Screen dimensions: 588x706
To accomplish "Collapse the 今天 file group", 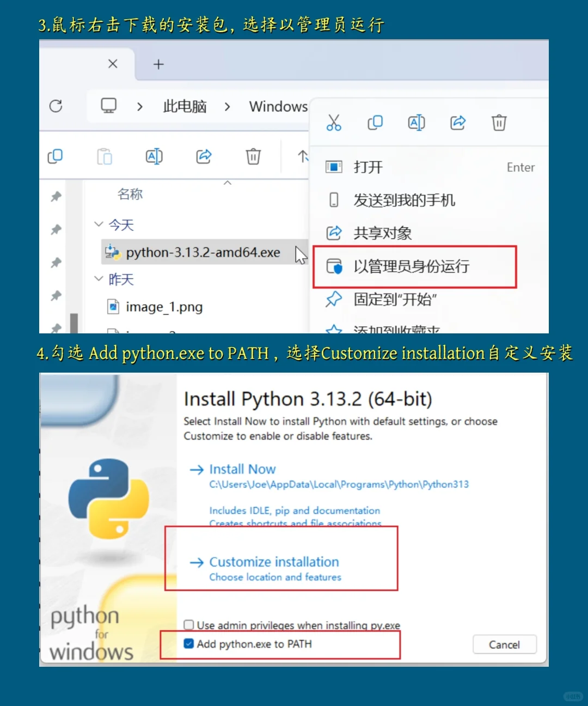I will tap(99, 224).
